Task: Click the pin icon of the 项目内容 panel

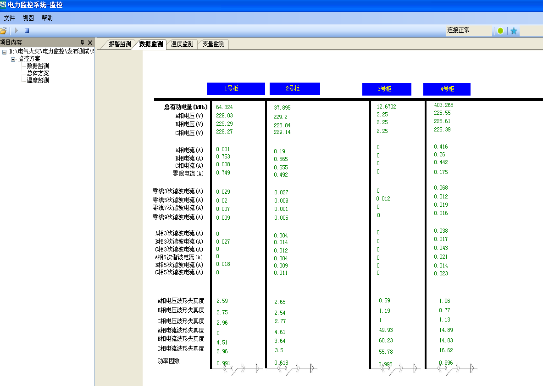Action: pos(82,42)
